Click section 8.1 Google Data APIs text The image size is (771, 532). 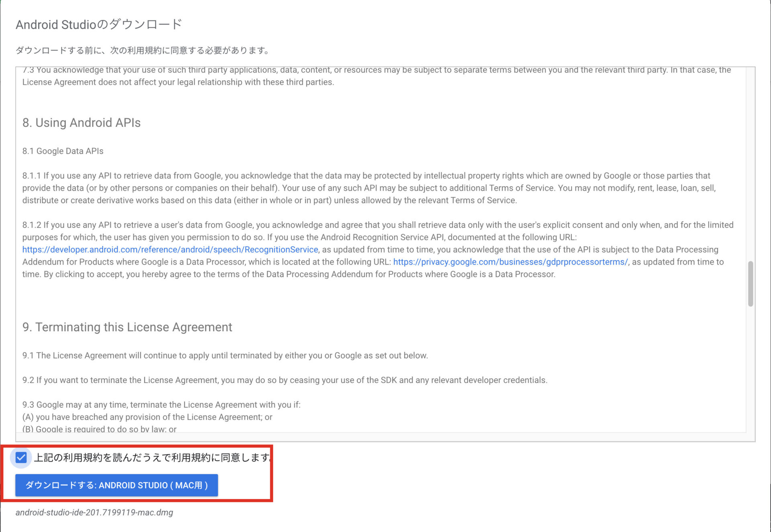tap(63, 151)
